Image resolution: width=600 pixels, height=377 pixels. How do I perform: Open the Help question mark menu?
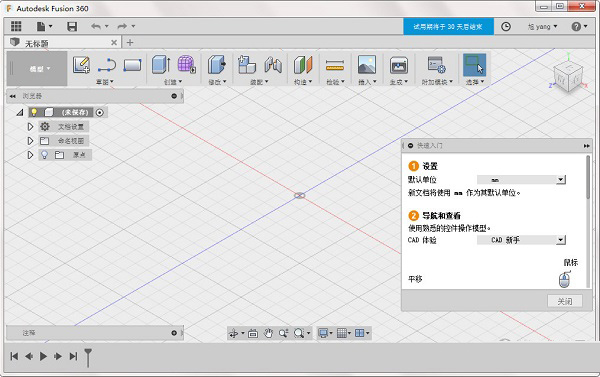click(x=579, y=26)
